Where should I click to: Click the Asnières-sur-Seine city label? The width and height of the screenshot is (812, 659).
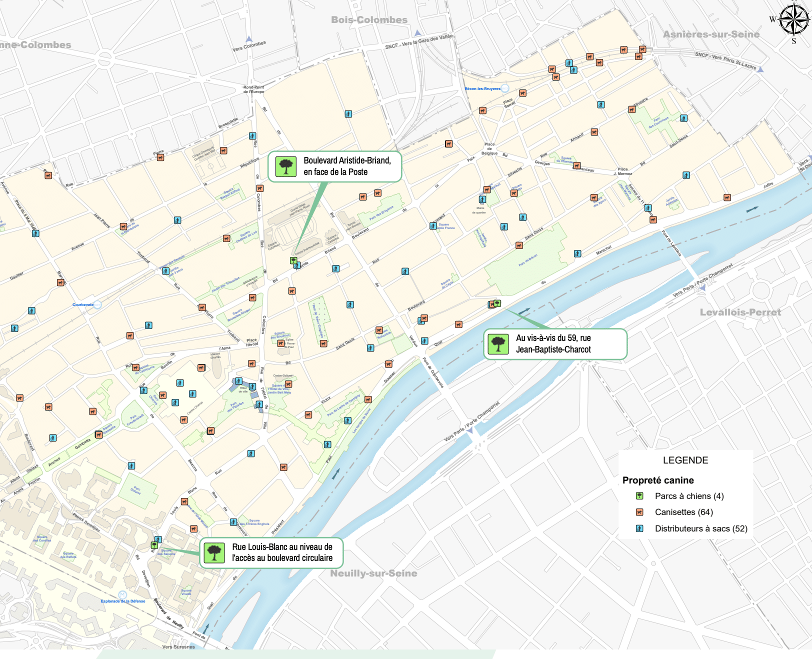[x=711, y=34]
